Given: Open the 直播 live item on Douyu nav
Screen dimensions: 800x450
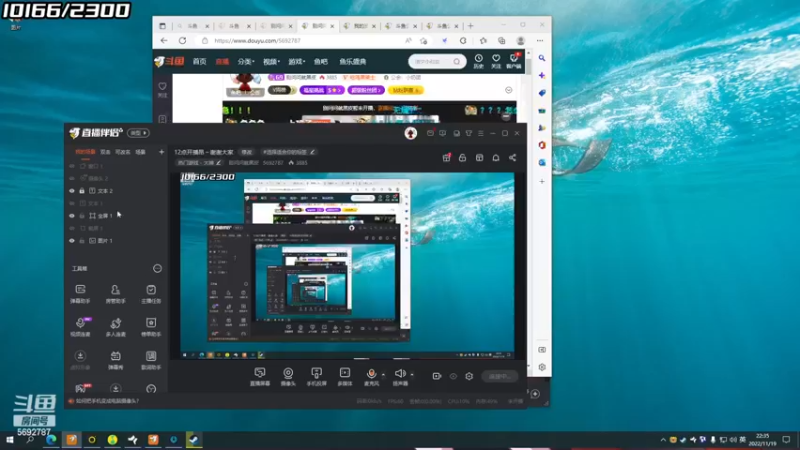Looking at the screenshot, I should click(x=222, y=62).
